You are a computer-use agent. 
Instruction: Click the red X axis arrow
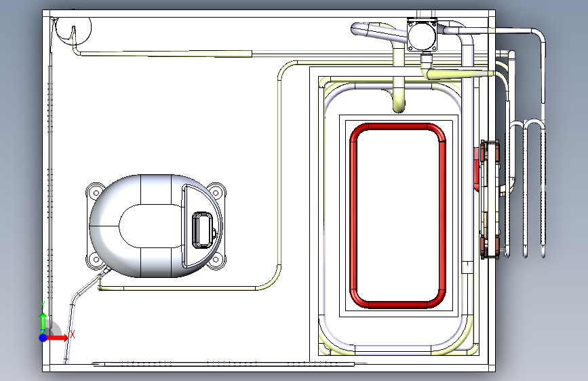click(x=58, y=338)
